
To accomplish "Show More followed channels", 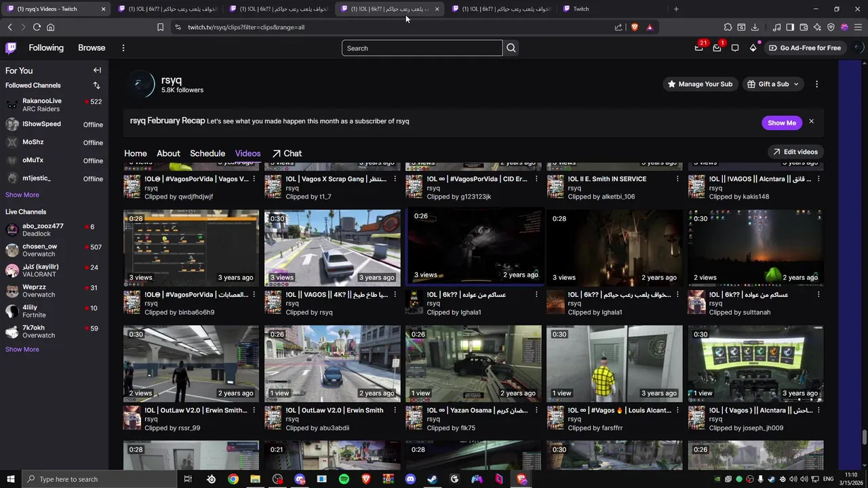I will [x=22, y=195].
